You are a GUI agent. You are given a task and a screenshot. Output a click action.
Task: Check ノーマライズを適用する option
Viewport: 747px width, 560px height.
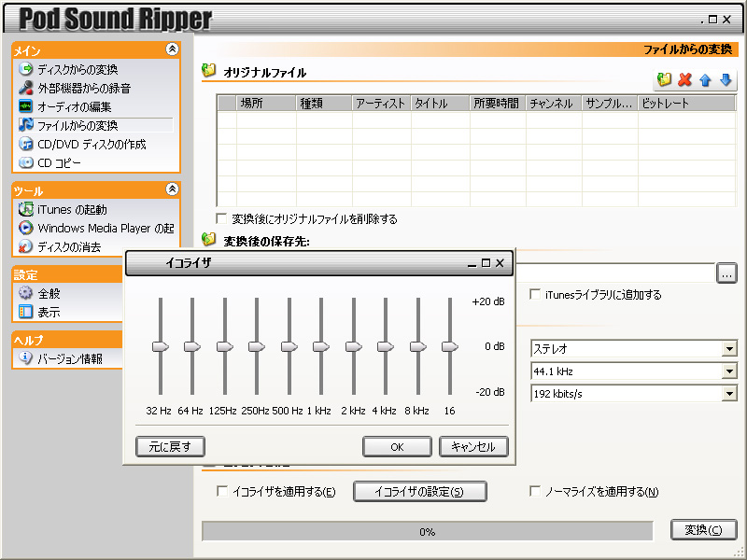click(x=535, y=492)
